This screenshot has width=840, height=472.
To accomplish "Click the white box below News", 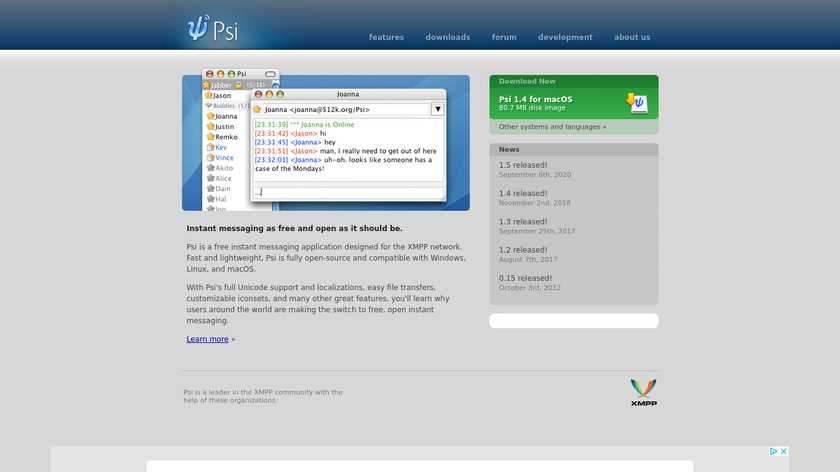I will 574,320.
